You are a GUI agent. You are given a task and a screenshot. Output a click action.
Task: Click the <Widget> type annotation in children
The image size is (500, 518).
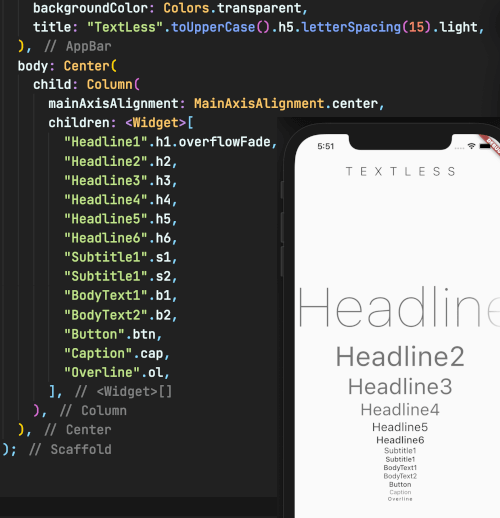pyautogui.click(x=156, y=123)
